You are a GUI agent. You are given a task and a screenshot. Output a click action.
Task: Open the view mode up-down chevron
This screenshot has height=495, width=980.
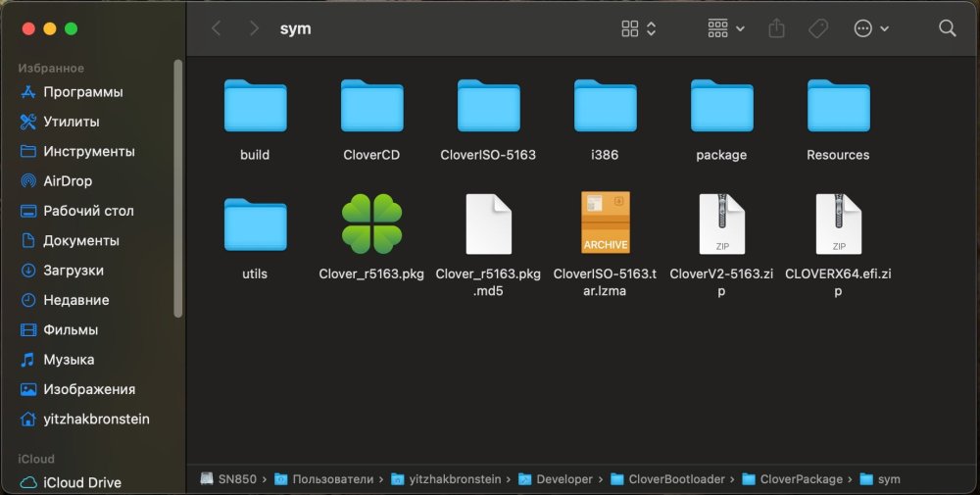[652, 28]
